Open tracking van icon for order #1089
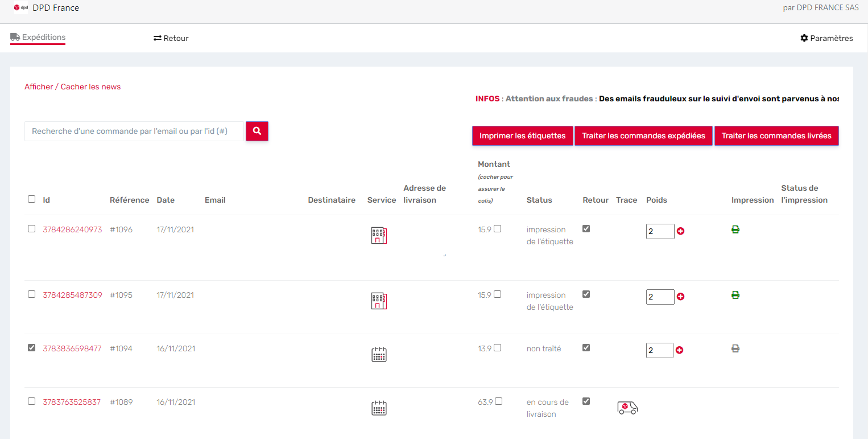The image size is (868, 439). [627, 407]
